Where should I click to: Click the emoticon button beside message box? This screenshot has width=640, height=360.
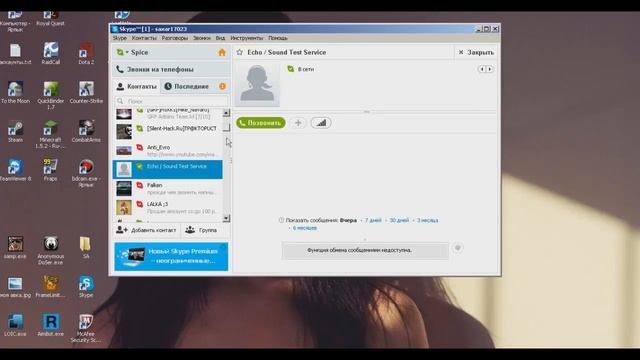458,248
